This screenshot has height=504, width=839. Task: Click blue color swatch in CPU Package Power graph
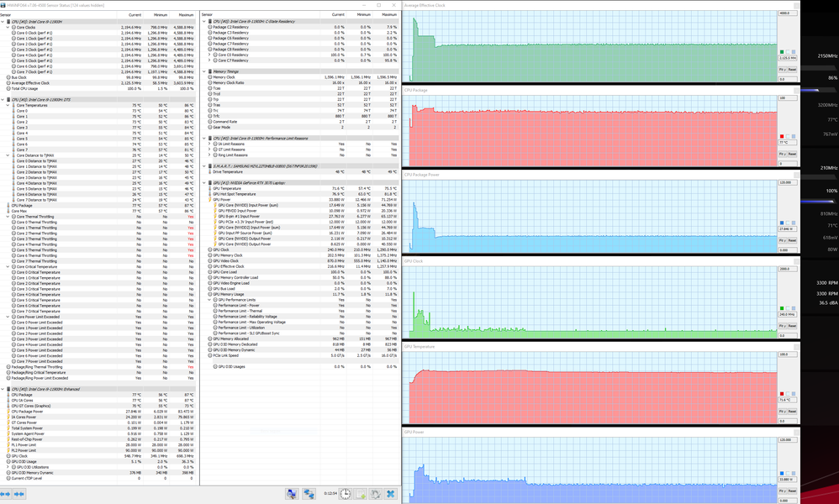click(x=782, y=223)
